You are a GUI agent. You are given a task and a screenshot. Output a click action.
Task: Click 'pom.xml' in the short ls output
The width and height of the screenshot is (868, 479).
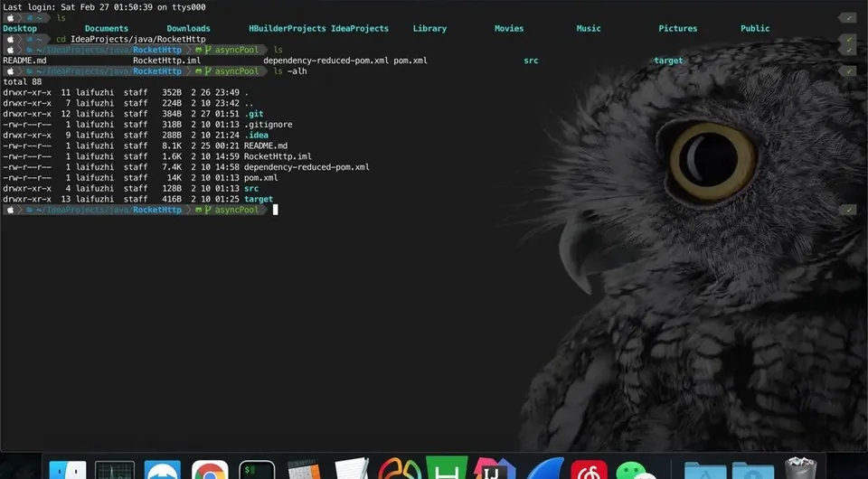tap(410, 61)
